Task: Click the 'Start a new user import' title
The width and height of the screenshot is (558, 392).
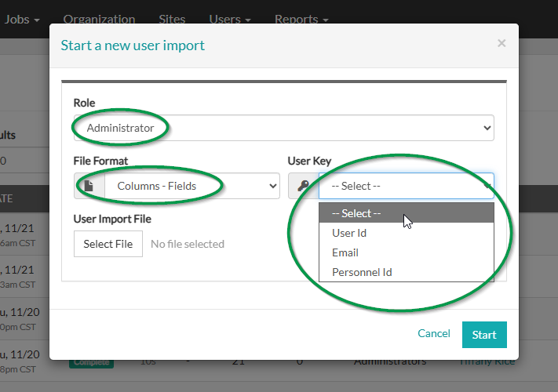Action: [x=133, y=45]
